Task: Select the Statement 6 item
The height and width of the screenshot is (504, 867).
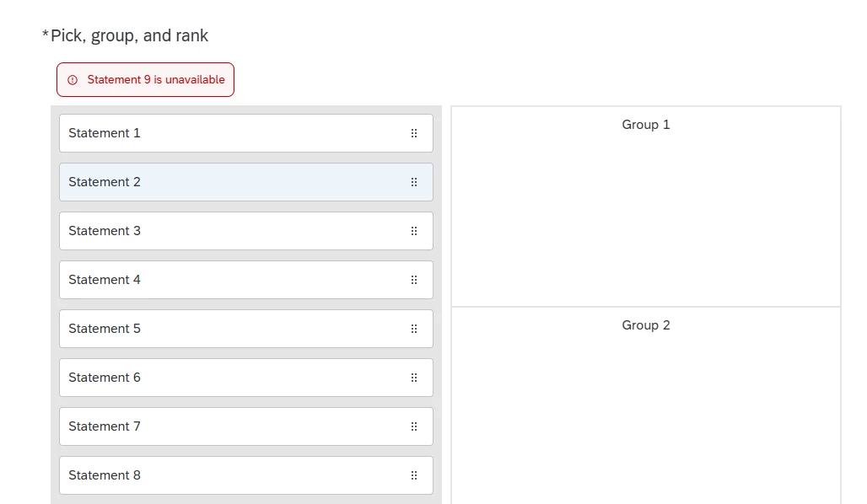Action: pyautogui.click(x=246, y=378)
